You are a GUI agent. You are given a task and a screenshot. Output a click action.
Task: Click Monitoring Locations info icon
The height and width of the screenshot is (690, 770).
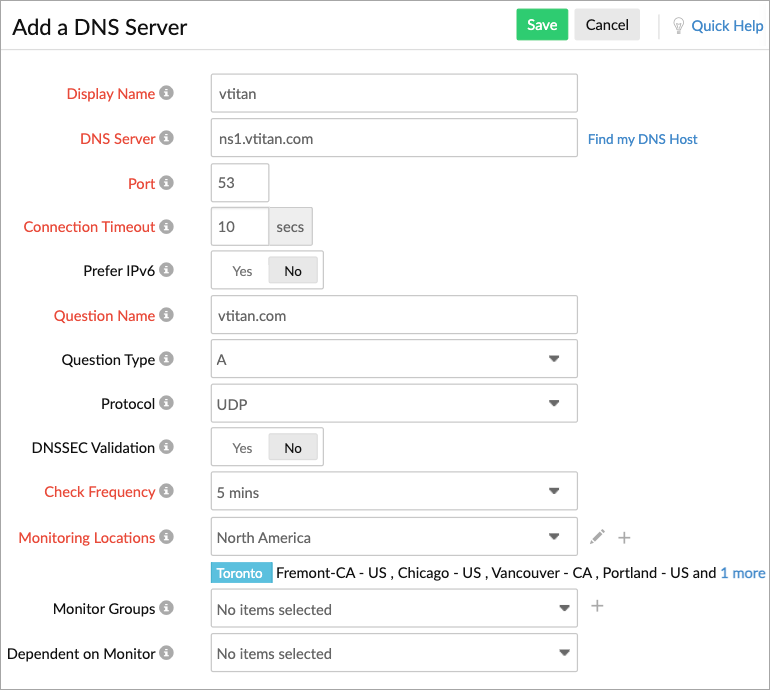tap(166, 537)
